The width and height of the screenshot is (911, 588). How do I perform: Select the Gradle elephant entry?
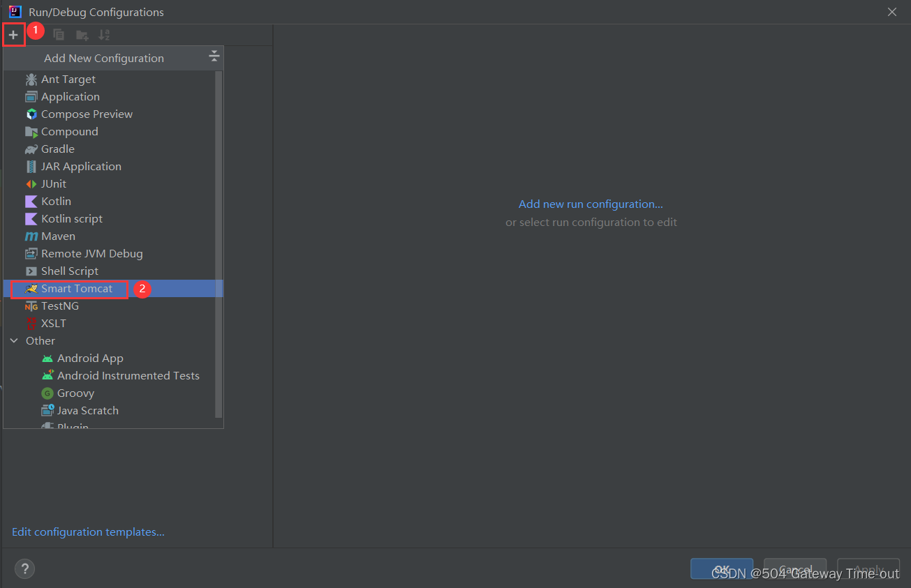57,149
